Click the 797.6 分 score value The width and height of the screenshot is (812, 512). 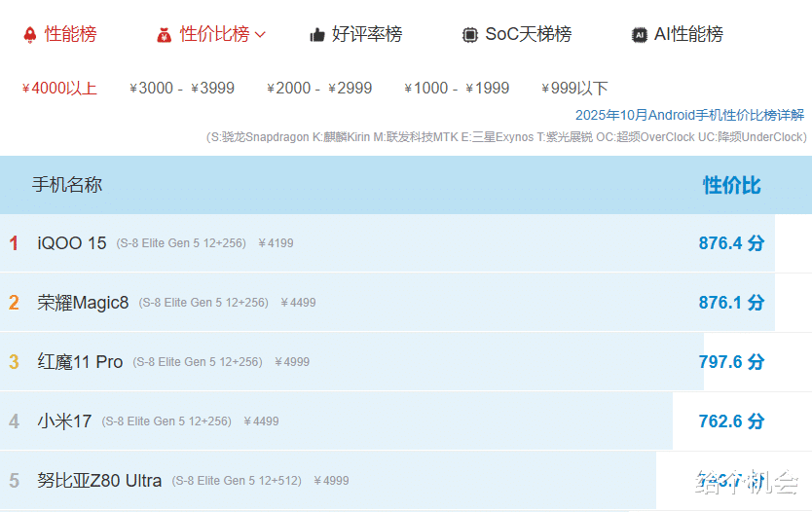(x=731, y=362)
